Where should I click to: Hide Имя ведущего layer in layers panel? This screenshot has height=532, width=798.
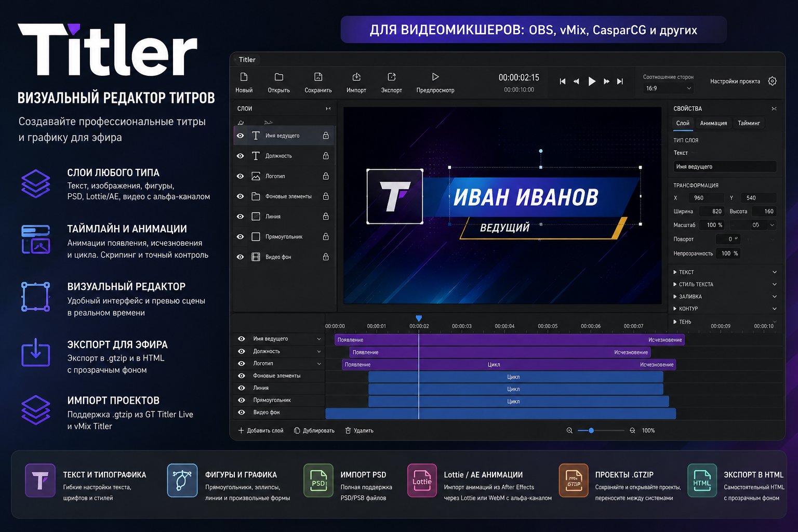pos(241,136)
